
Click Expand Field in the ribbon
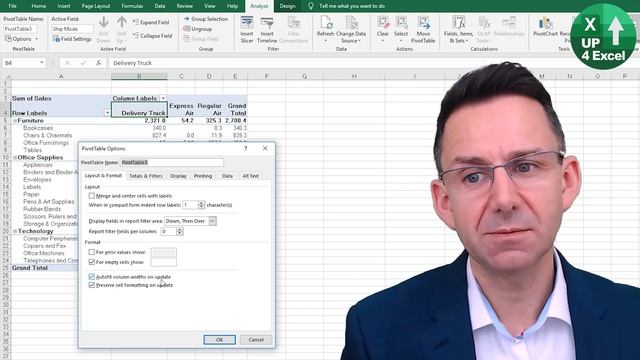click(151, 22)
